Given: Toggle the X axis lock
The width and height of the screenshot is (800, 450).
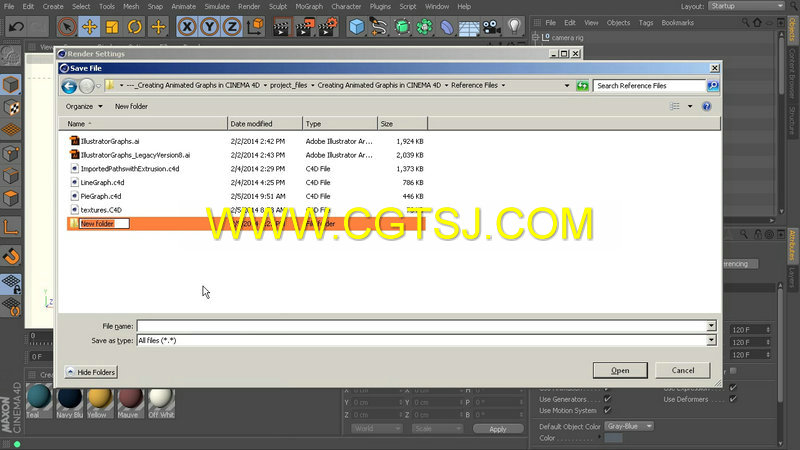Looking at the screenshot, I should [x=187, y=27].
